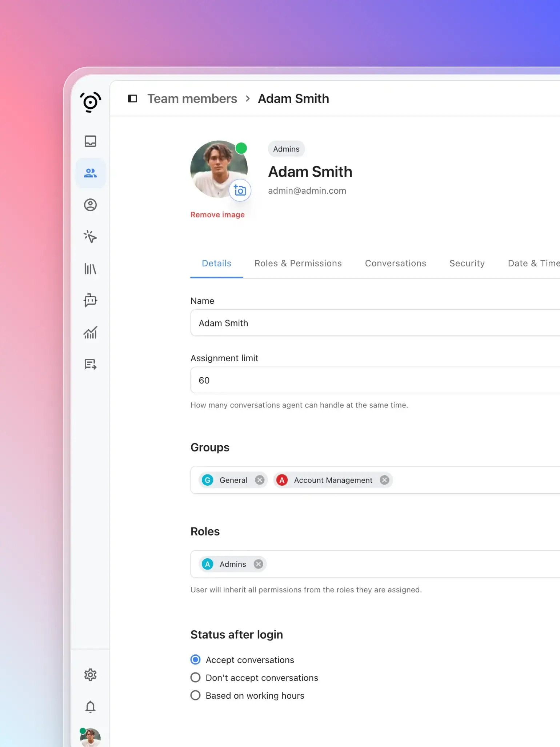
Task: Switch to the Roles & Permissions tab
Action: (x=298, y=264)
